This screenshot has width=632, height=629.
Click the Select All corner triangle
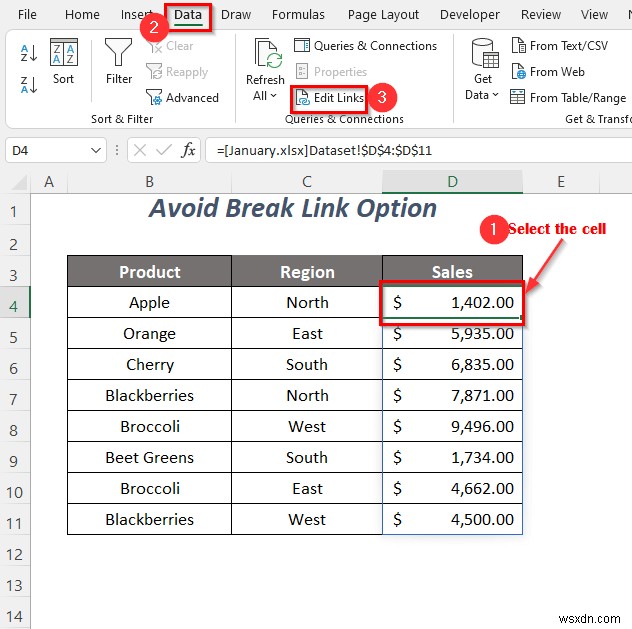(19, 182)
